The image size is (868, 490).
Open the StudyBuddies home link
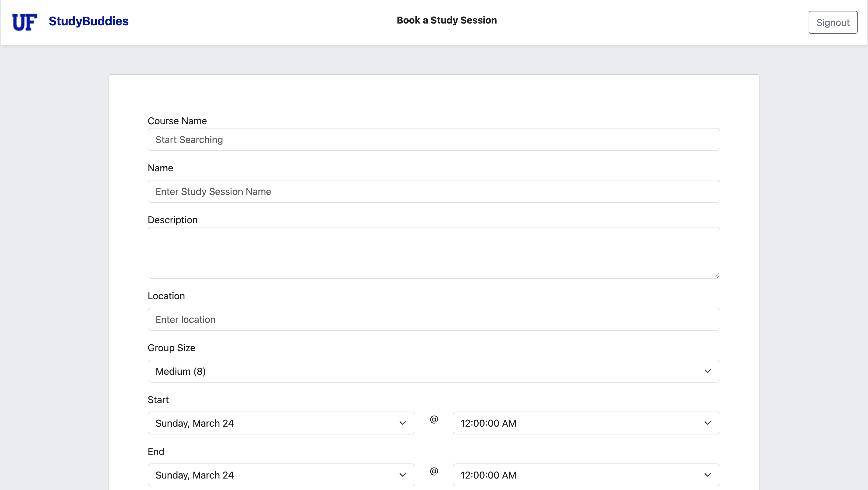click(88, 21)
